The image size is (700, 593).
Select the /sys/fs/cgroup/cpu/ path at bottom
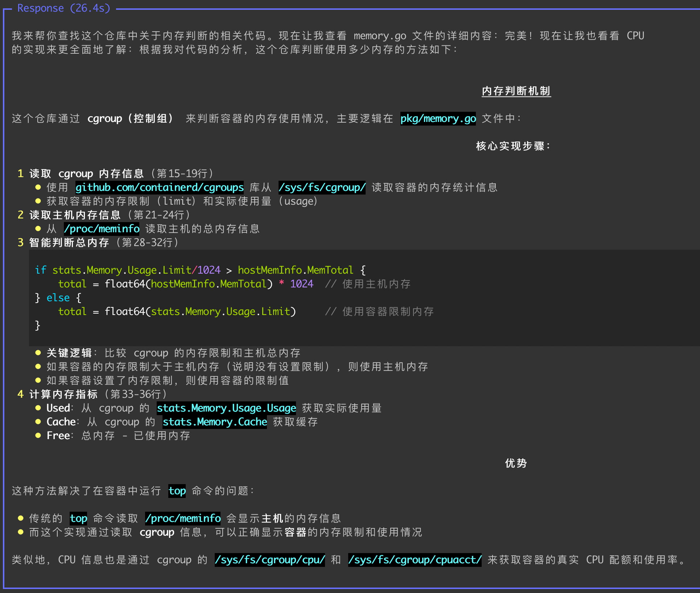pos(269,560)
